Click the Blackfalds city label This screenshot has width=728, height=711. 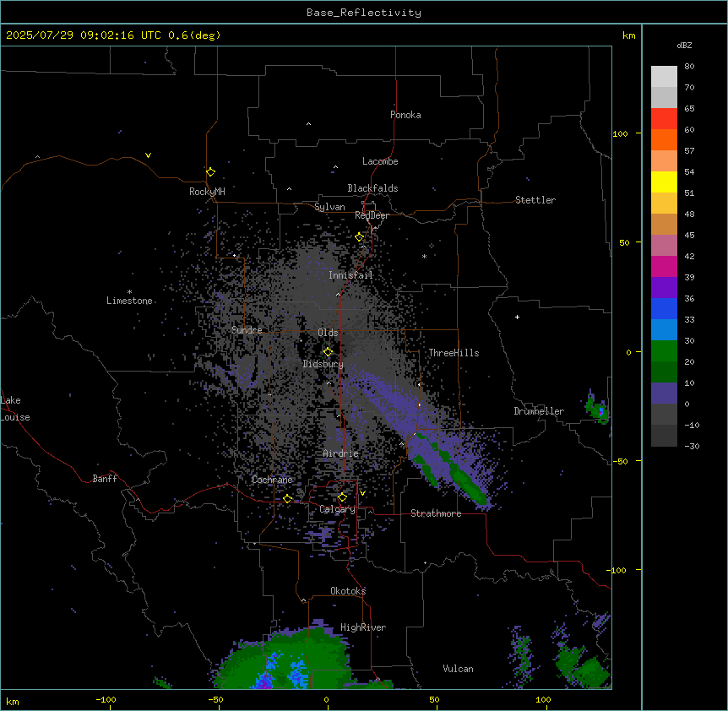(x=372, y=188)
